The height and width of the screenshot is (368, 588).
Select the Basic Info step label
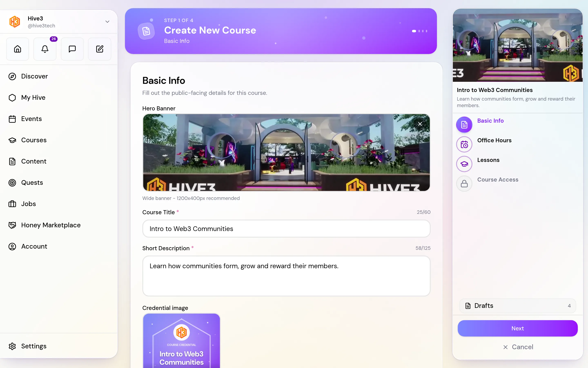coord(490,121)
